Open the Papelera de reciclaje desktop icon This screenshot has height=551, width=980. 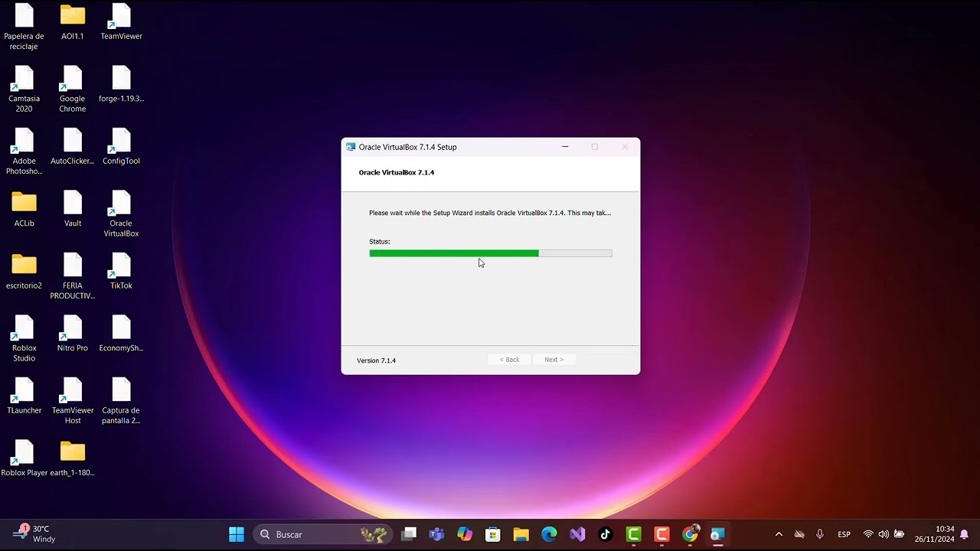[24, 26]
